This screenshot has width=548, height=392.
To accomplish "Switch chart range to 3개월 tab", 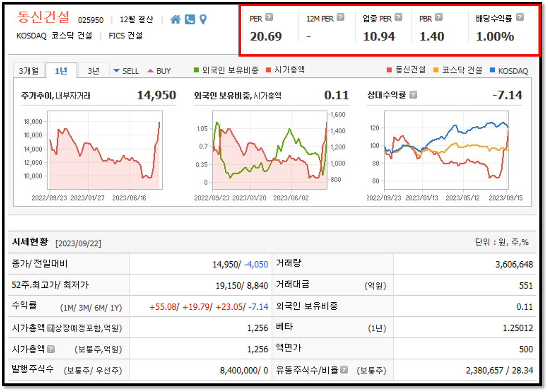I will pos(29,71).
